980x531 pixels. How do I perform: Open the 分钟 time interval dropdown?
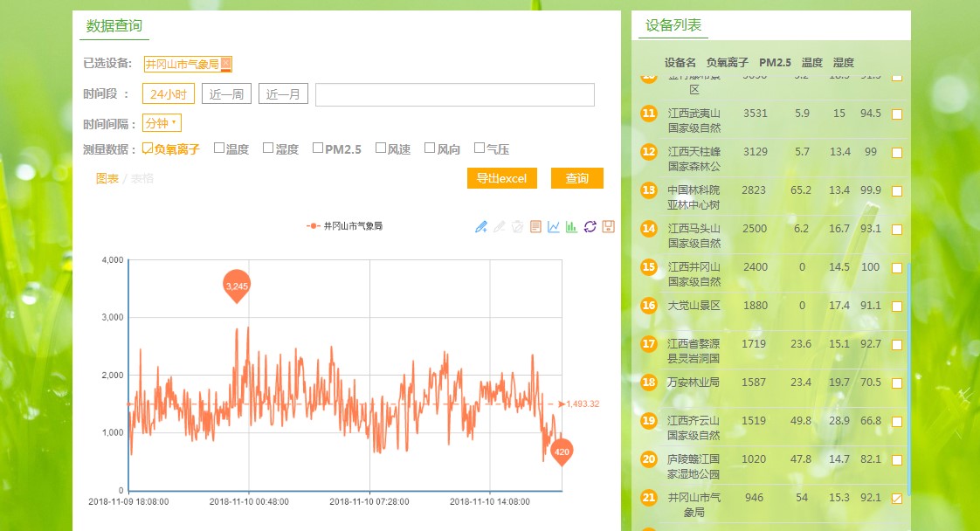pyautogui.click(x=162, y=123)
